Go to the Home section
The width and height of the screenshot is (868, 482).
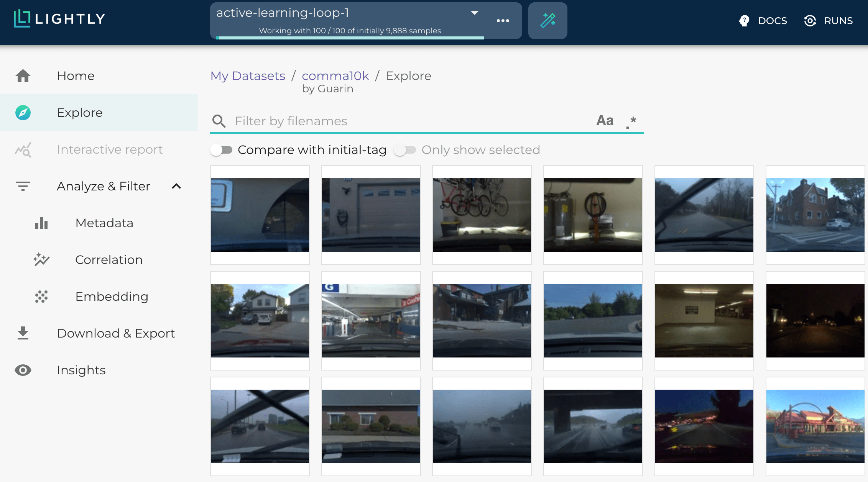coord(75,75)
